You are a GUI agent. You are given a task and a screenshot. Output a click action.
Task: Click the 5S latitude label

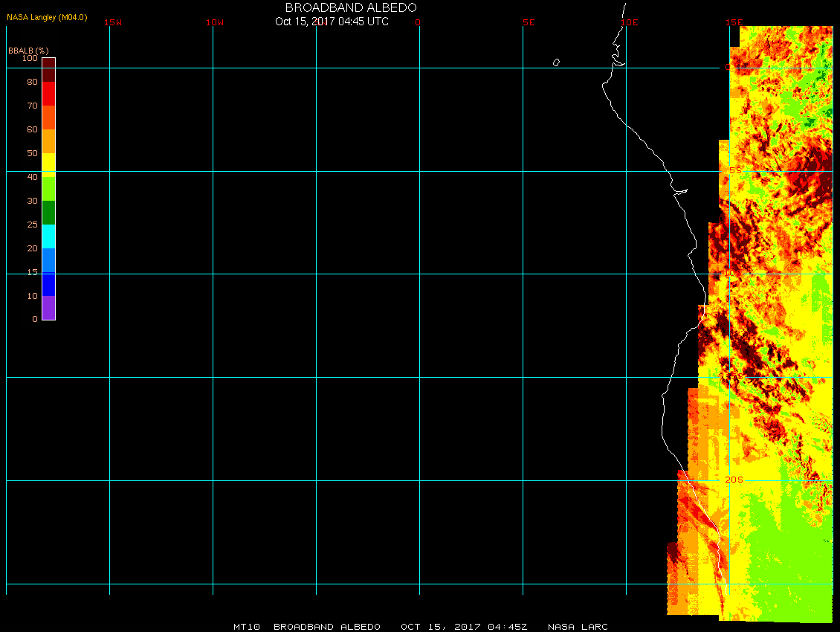(734, 171)
